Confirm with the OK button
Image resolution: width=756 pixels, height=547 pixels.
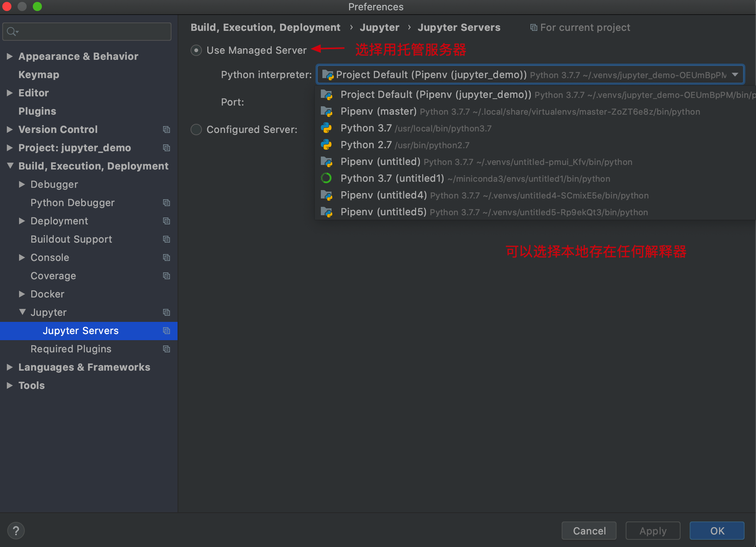717,531
